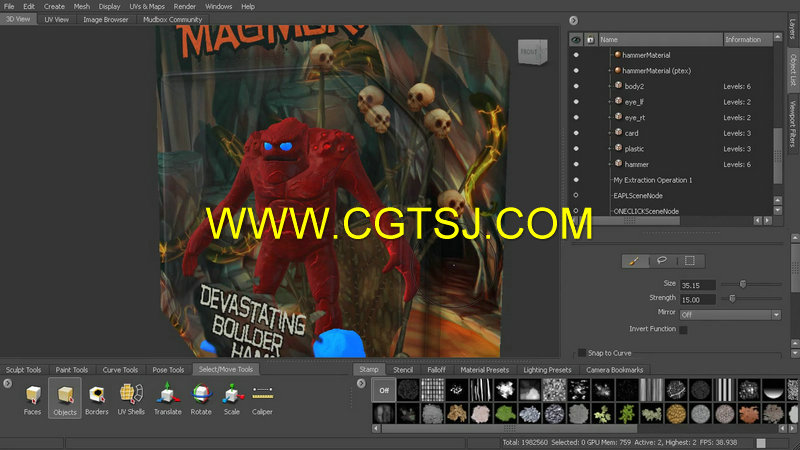Select the ONECLICKSceneNode item
Viewport: 800px width, 450px height.
[x=646, y=211]
